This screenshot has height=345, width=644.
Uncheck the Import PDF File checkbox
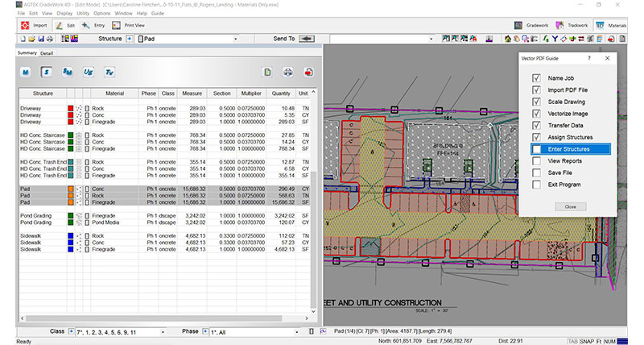coord(536,90)
